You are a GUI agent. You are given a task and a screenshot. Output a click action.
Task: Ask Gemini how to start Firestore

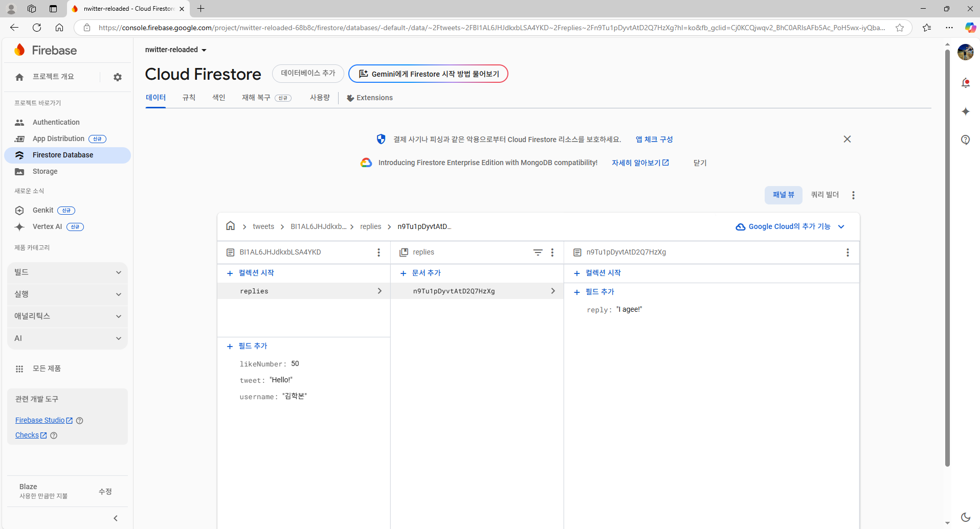click(428, 74)
